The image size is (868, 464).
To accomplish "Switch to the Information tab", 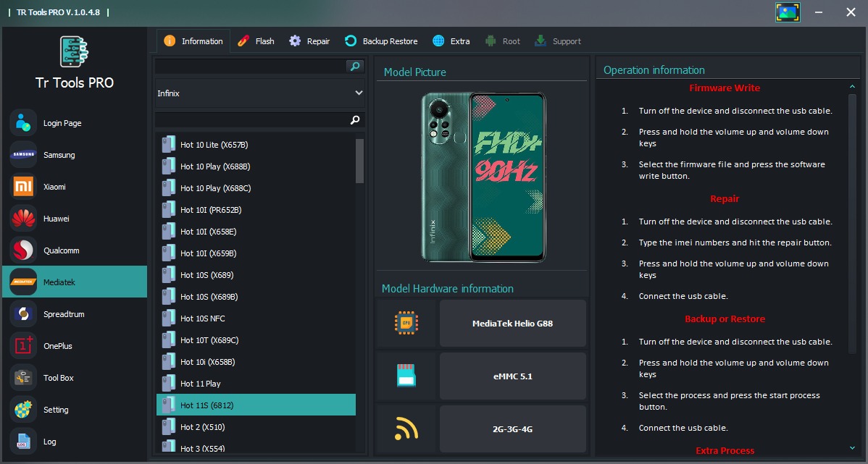I will pos(193,41).
